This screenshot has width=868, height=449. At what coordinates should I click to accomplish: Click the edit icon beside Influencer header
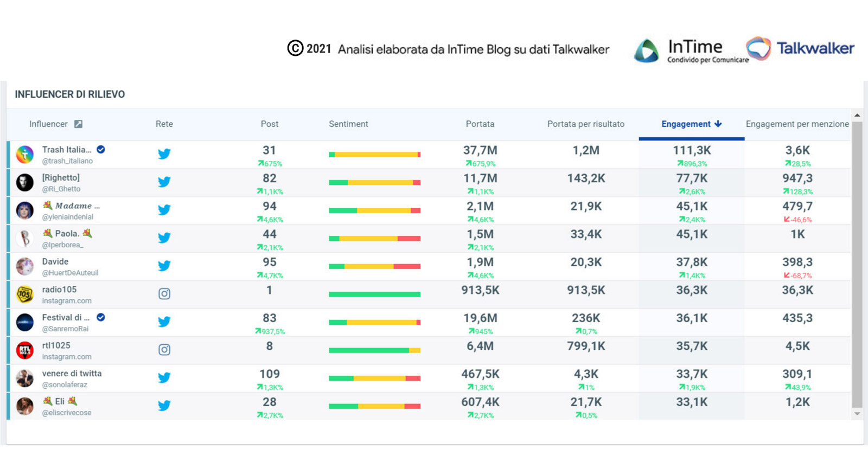click(x=78, y=124)
